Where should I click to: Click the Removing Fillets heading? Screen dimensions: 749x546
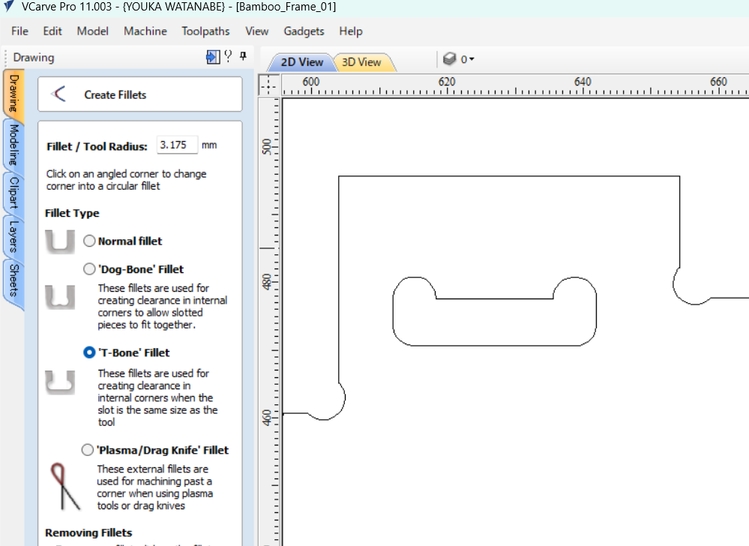point(88,533)
